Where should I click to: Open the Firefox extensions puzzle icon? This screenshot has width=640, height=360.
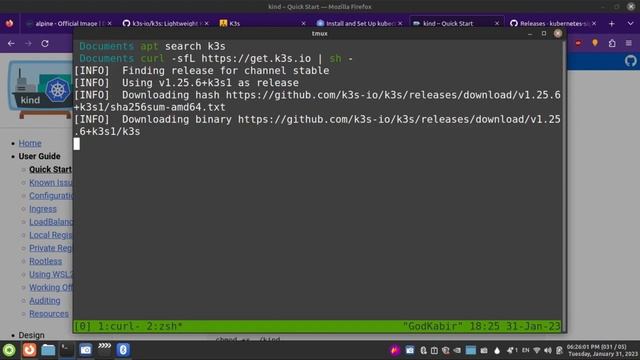pyautogui.click(x=612, y=43)
